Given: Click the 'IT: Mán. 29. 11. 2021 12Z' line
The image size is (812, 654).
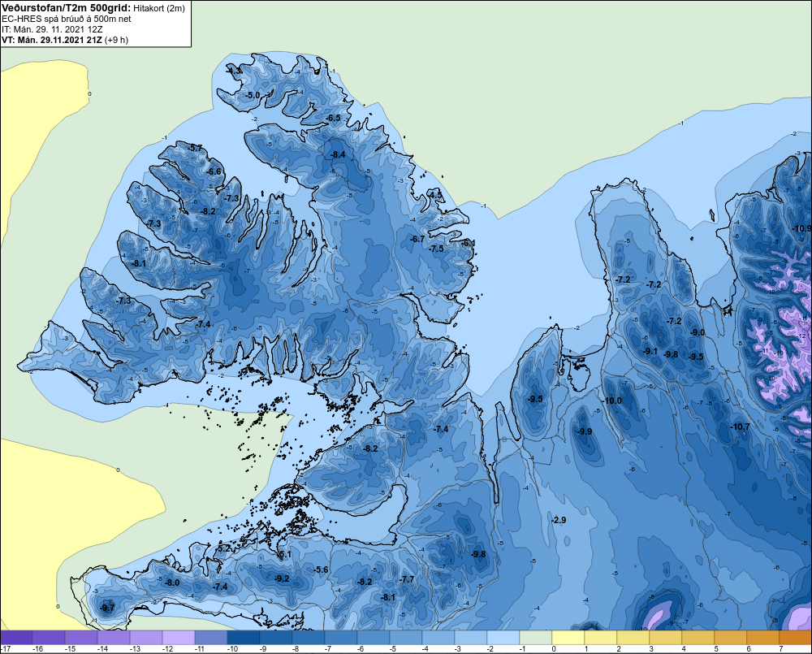Looking at the screenshot, I should pyautogui.click(x=52, y=29).
